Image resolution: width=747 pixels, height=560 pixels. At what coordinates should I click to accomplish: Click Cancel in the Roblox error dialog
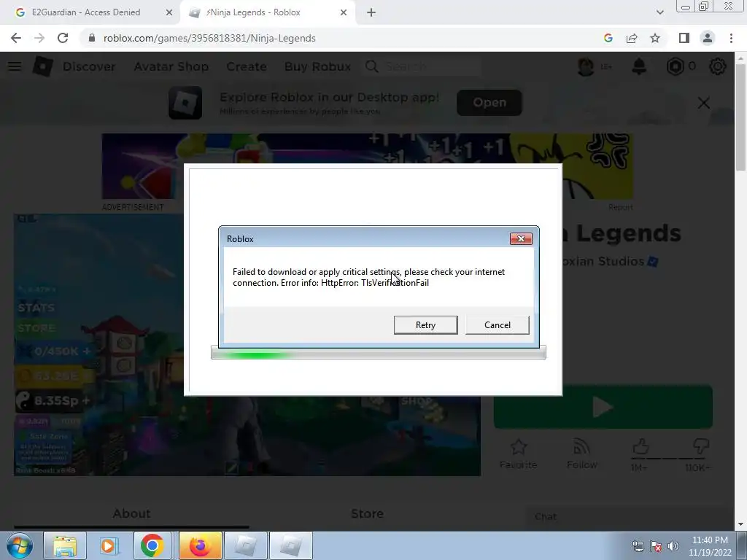[497, 324]
